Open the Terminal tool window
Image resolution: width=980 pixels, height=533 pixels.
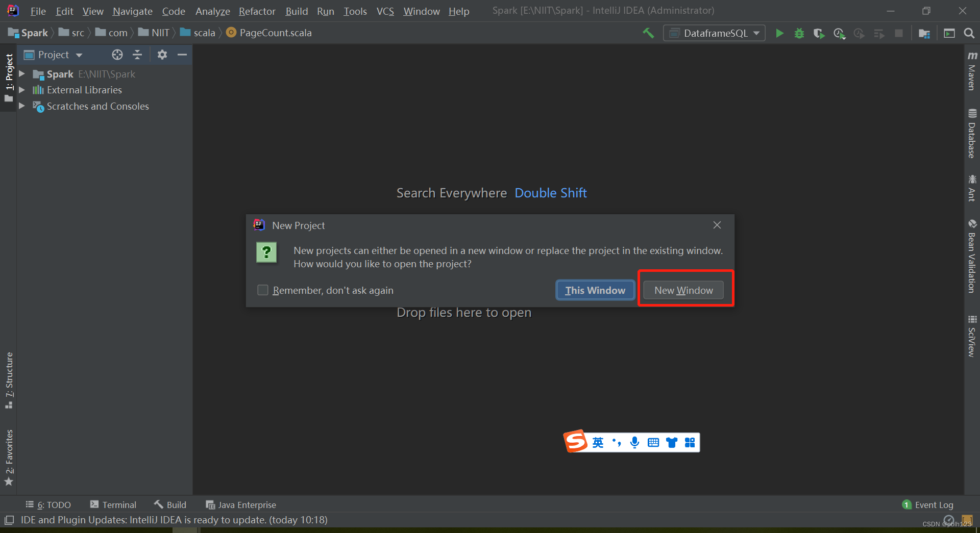(x=113, y=504)
